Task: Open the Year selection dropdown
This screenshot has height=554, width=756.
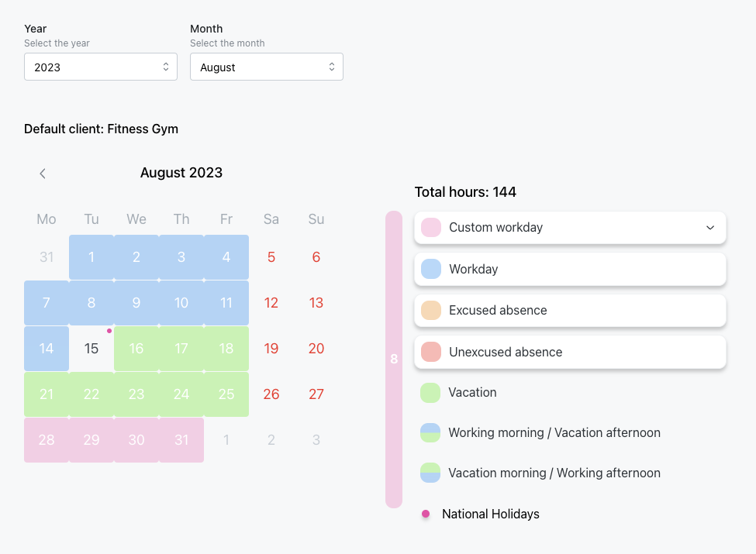Action: [101, 67]
